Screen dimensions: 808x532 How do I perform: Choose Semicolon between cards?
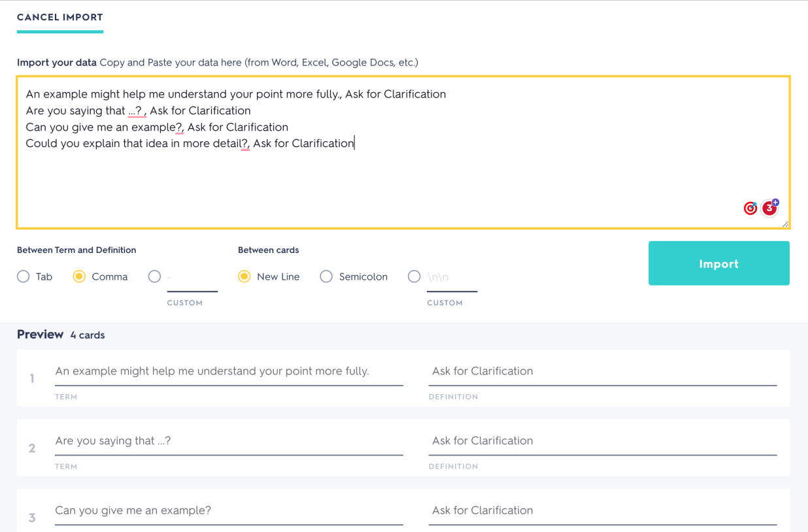[326, 276]
